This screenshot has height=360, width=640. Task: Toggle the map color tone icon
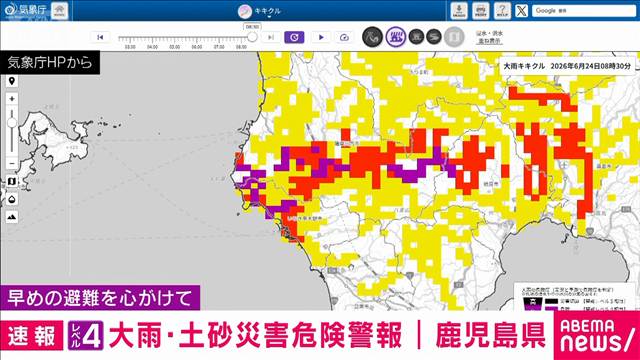click(x=12, y=199)
